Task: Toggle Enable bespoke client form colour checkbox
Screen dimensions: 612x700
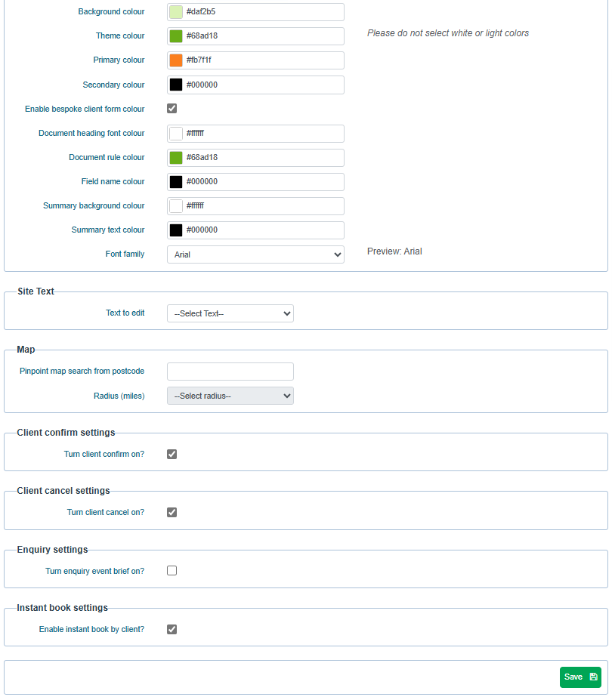Action: click(172, 109)
